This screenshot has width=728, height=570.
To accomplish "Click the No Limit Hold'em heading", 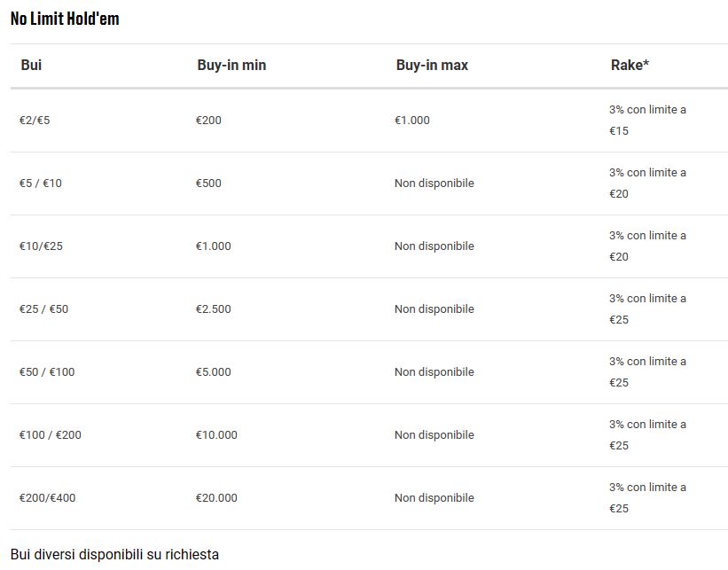I will [65, 19].
